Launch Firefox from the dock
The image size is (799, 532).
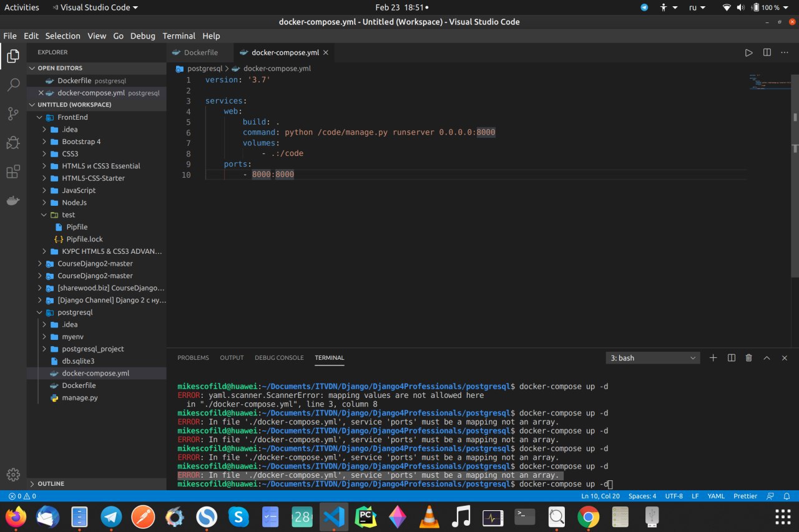pyautogui.click(x=16, y=516)
